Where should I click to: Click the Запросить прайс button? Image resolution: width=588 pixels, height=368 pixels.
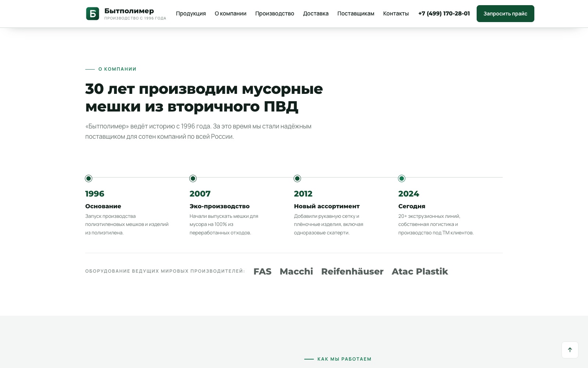pyautogui.click(x=505, y=14)
